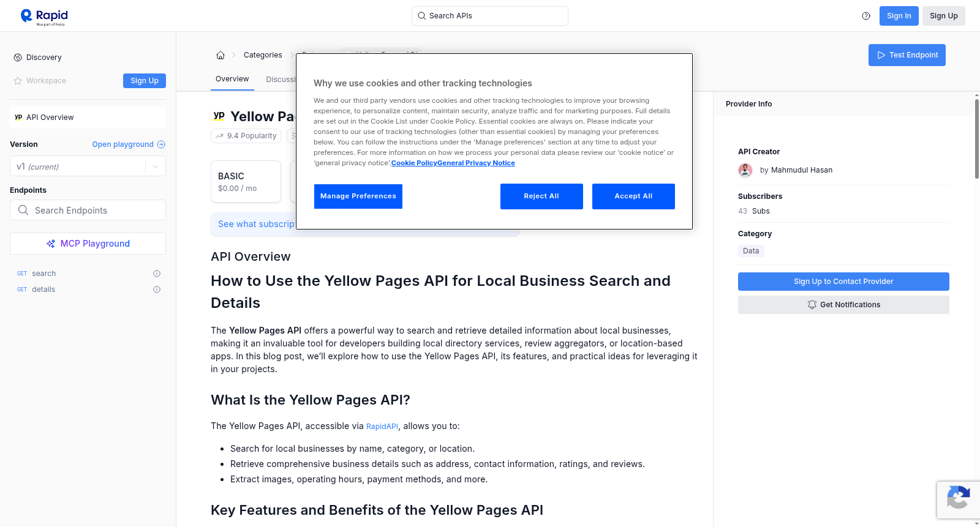
Task: Click the magnifier icon in Search Endpoints
Action: [x=23, y=210]
